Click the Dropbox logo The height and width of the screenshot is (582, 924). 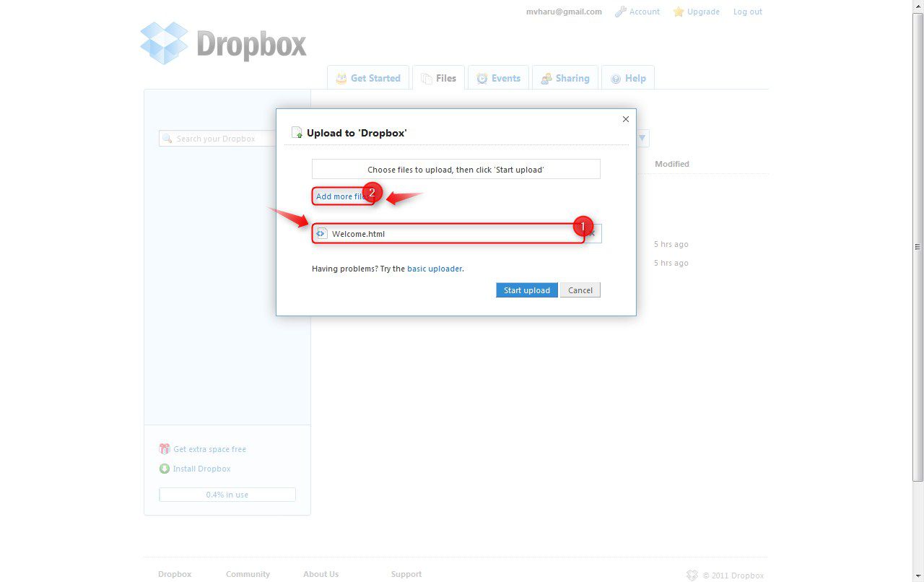[x=223, y=43]
